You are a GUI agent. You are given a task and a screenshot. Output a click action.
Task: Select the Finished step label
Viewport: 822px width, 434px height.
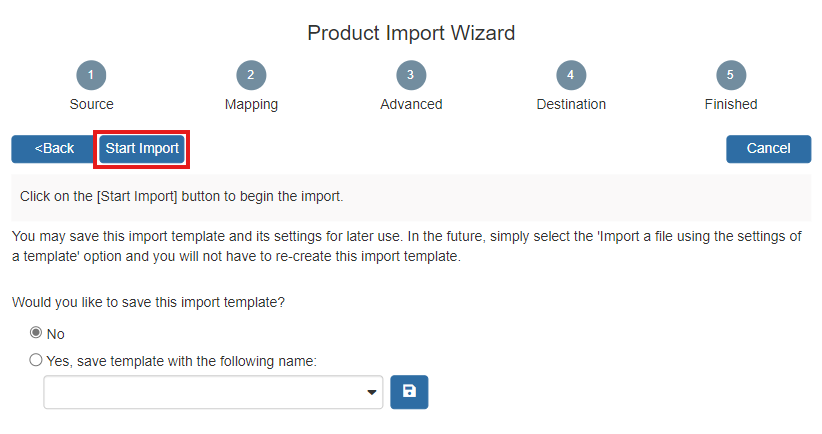[731, 104]
